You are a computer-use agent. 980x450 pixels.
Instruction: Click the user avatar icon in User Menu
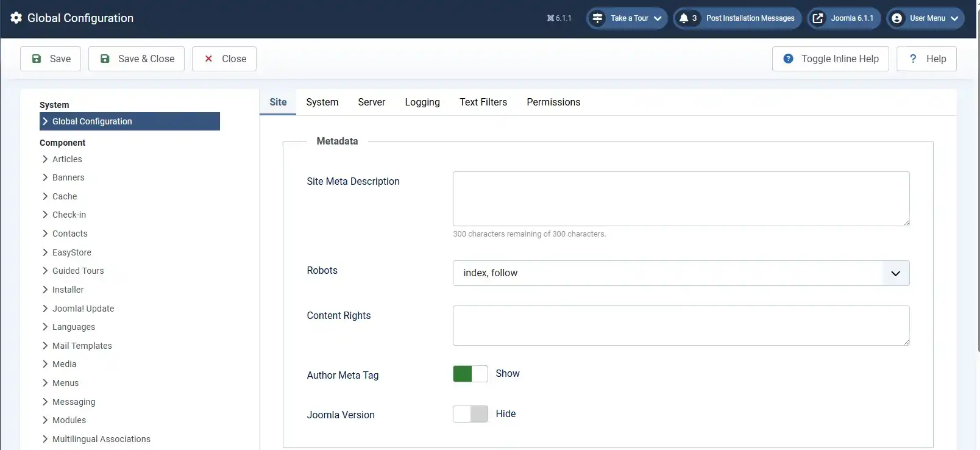897,18
